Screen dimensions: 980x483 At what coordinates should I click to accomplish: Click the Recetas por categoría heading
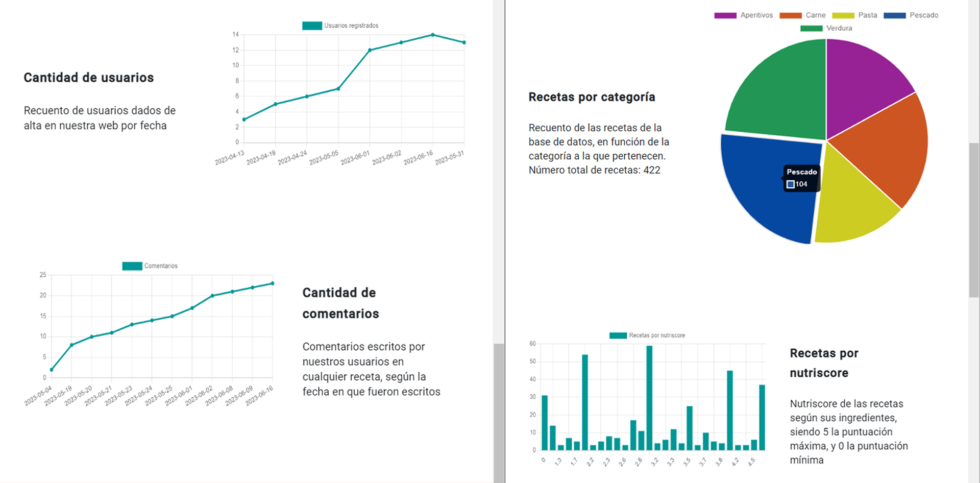[x=592, y=97]
